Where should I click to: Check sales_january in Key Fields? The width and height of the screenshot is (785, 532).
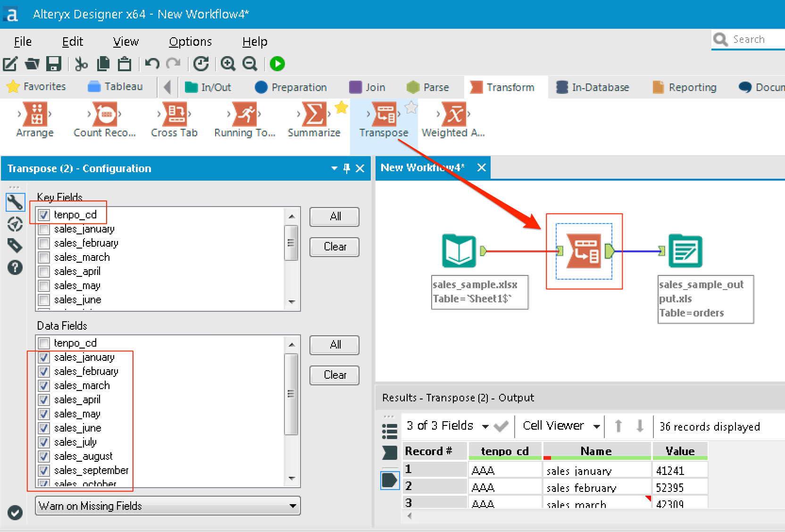(44, 229)
